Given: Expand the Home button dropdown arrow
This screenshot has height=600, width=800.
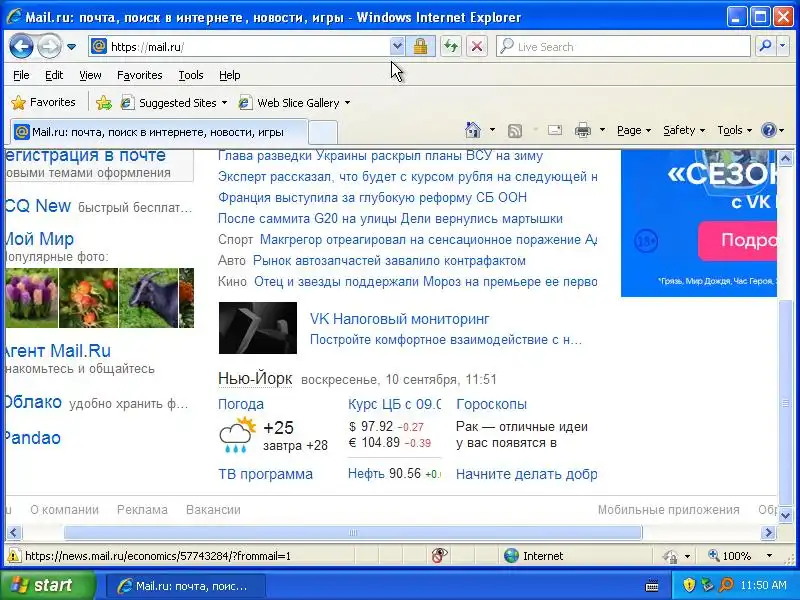Looking at the screenshot, I should (492, 130).
